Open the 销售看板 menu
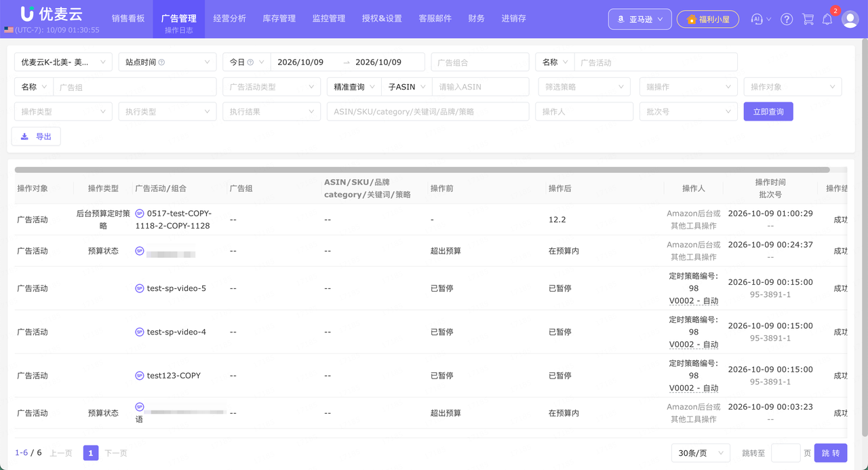Viewport: 868px width, 470px height. point(128,19)
